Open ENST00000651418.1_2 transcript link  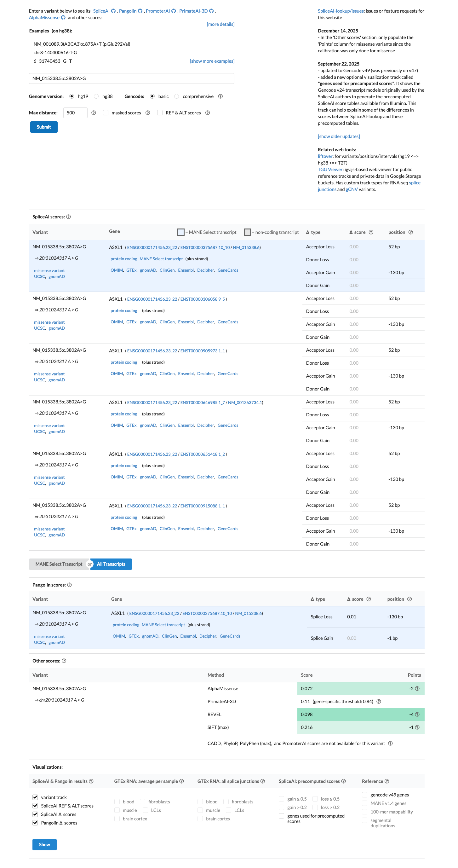click(203, 454)
